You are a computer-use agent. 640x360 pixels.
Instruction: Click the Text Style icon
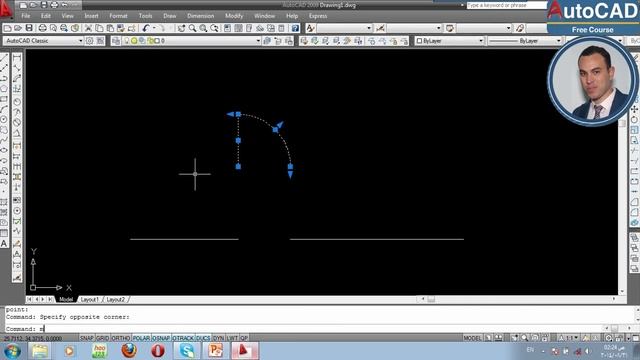click(310, 28)
